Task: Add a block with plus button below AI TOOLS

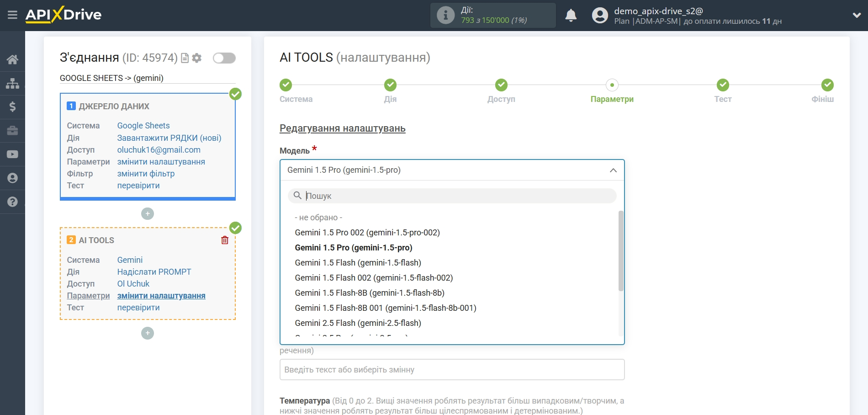Action: [x=148, y=333]
